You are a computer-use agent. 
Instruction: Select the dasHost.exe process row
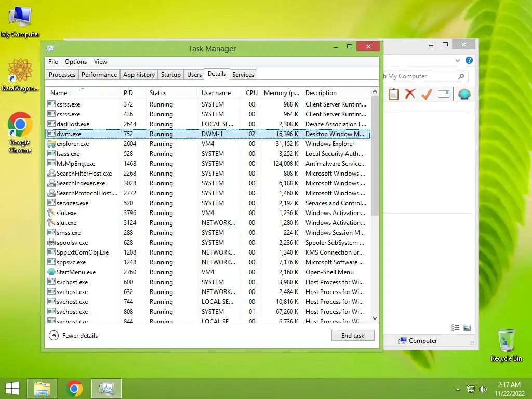[x=208, y=124]
